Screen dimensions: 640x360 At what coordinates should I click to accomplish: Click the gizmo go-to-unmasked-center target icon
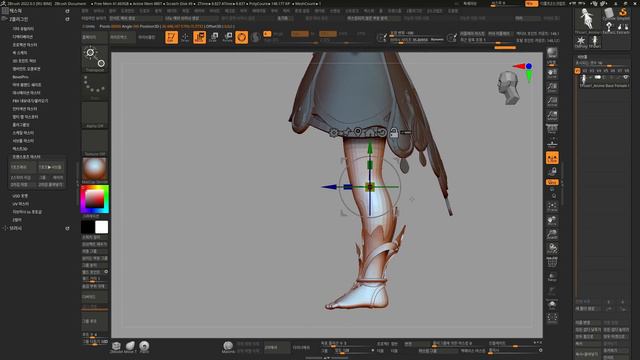(358, 131)
